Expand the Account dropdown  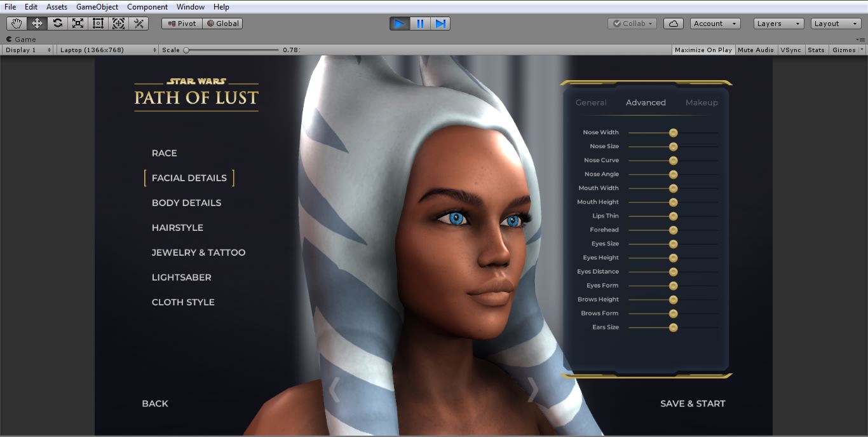click(715, 24)
